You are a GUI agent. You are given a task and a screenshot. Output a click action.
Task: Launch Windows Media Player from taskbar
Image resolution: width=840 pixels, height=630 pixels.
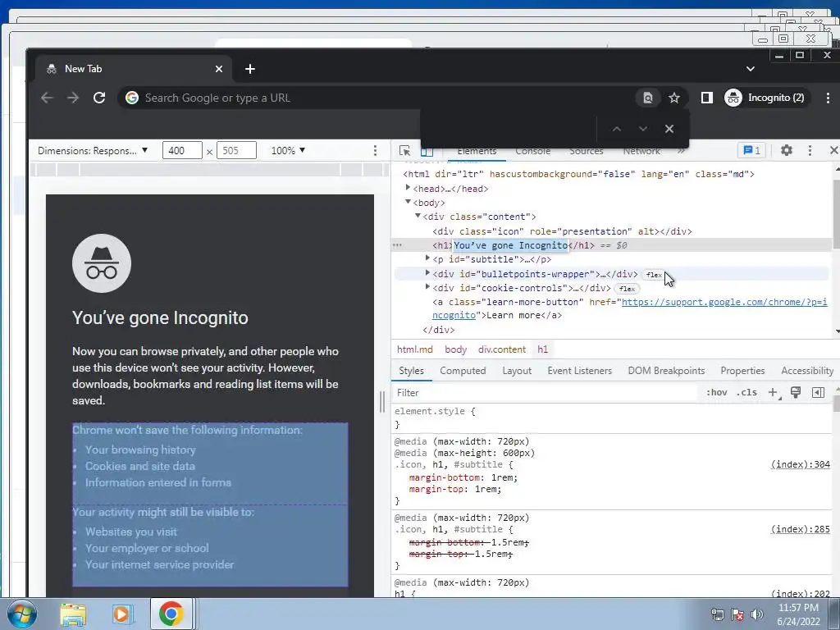(x=121, y=614)
